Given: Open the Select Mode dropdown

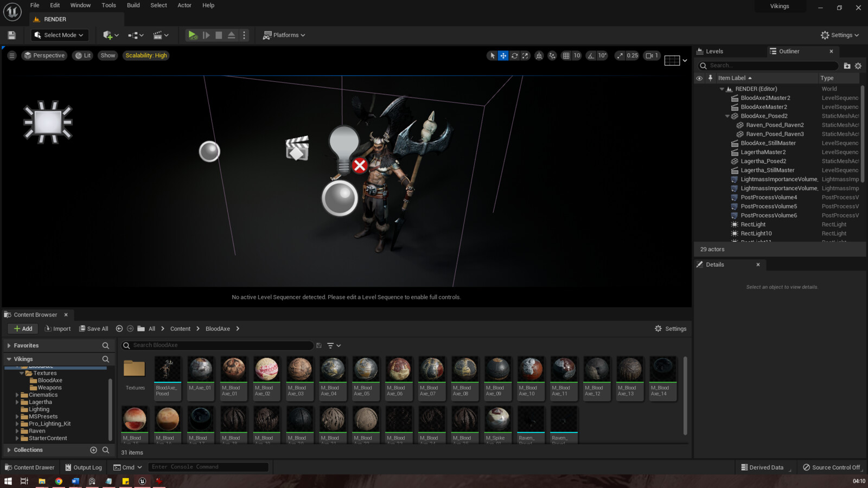Looking at the screenshot, I should point(60,35).
